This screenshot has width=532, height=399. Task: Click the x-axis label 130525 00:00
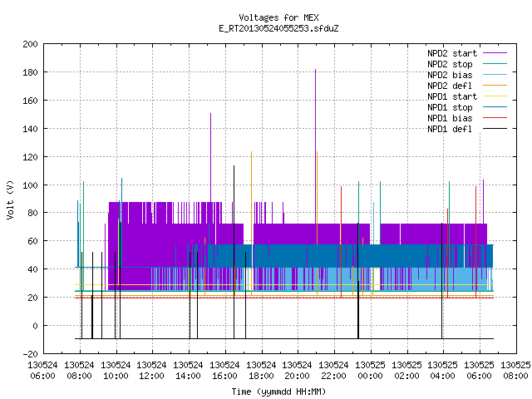coord(370,371)
